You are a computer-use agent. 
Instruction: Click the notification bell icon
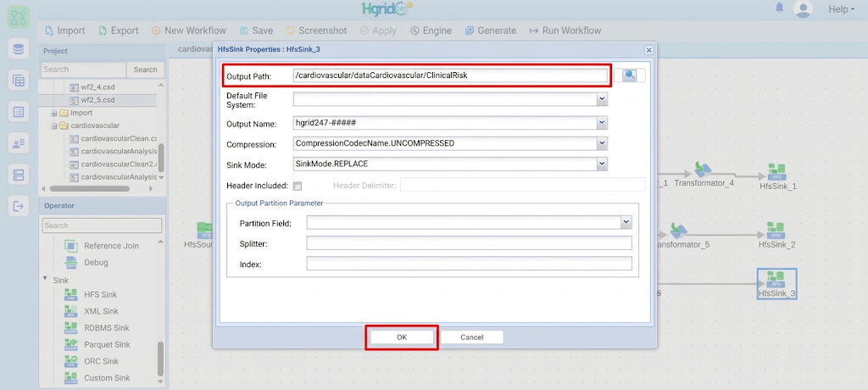click(780, 8)
